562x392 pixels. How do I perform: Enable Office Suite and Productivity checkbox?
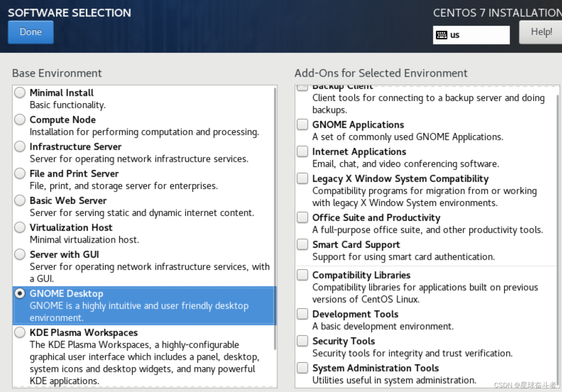[x=302, y=218]
